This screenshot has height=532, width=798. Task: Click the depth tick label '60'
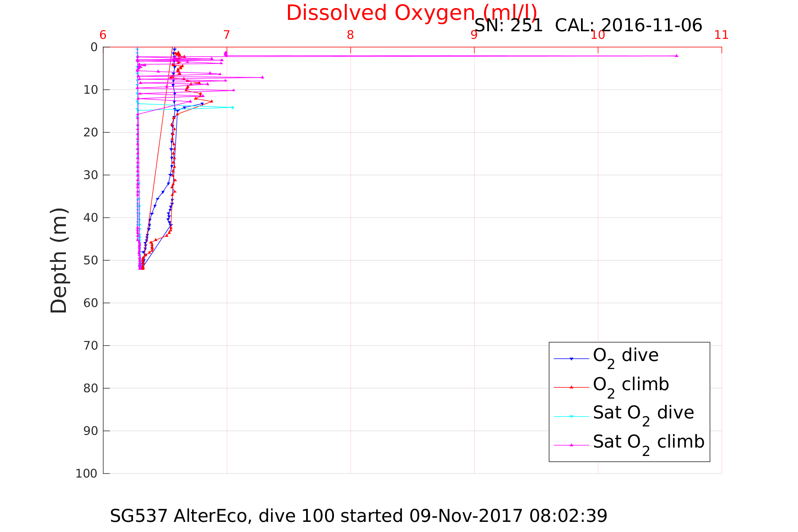[91, 303]
